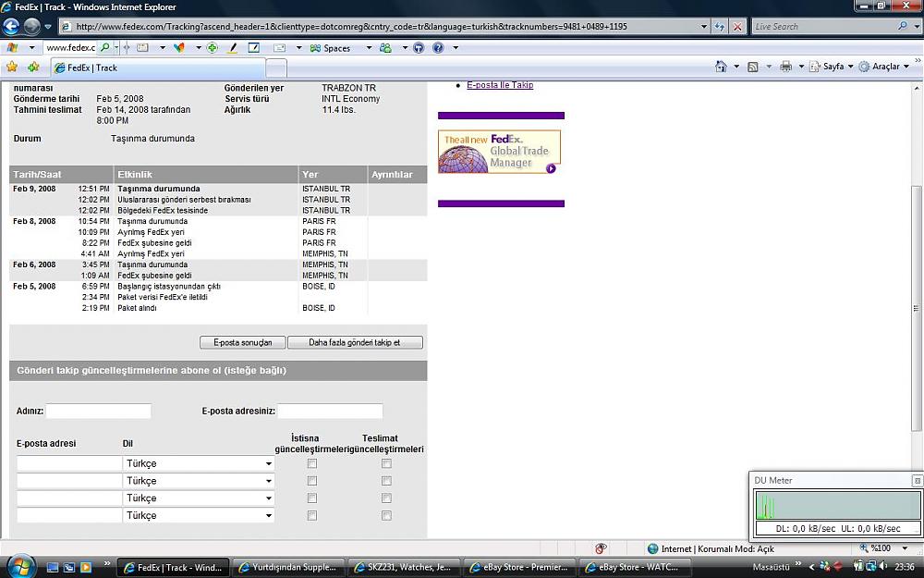Switch to eBay Store - Premier taskbar window

[519, 568]
